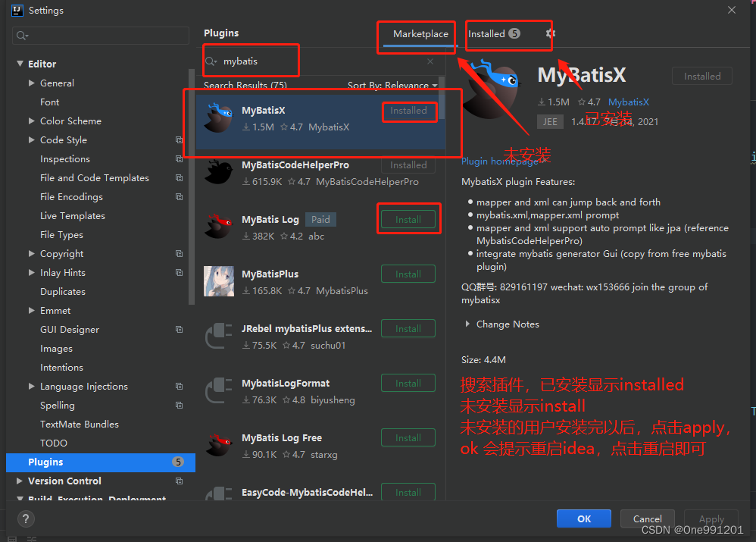Open Live Templates settings
Image resolution: width=756 pixels, height=542 pixels.
(x=72, y=216)
